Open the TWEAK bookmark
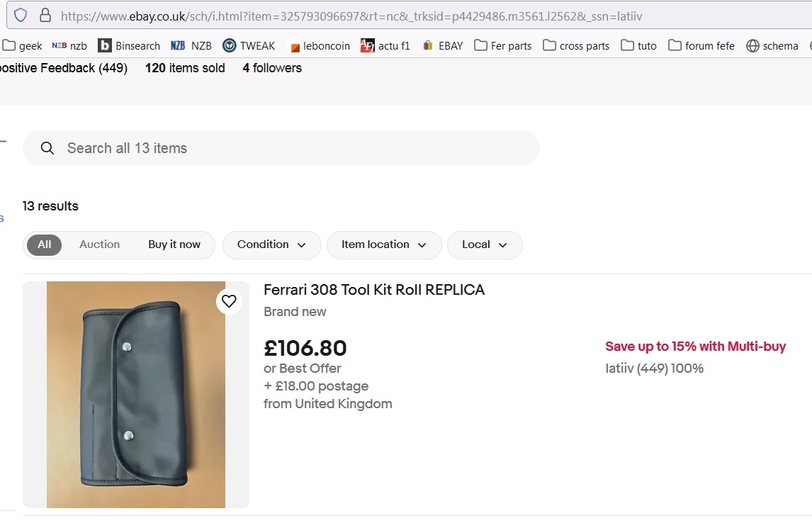The height and width of the screenshot is (523, 812). click(249, 45)
